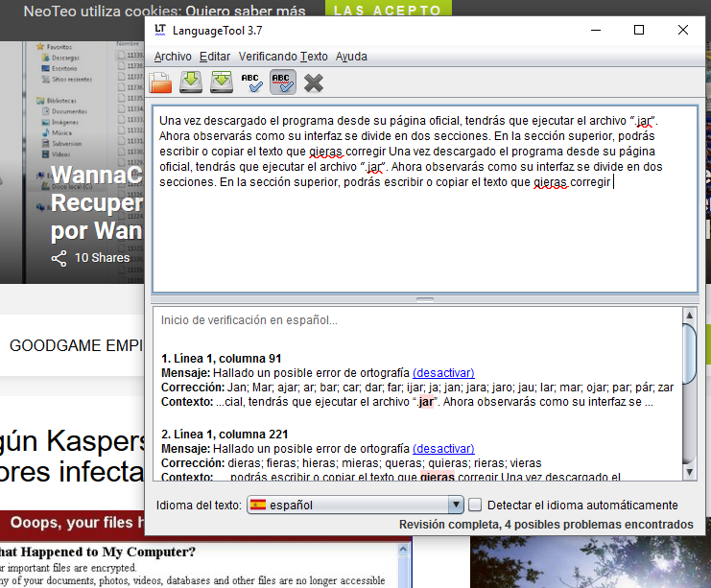711x588 pixels.
Task: Click the scroll arrow in background ransomware window
Action: pyautogui.click(x=403, y=550)
